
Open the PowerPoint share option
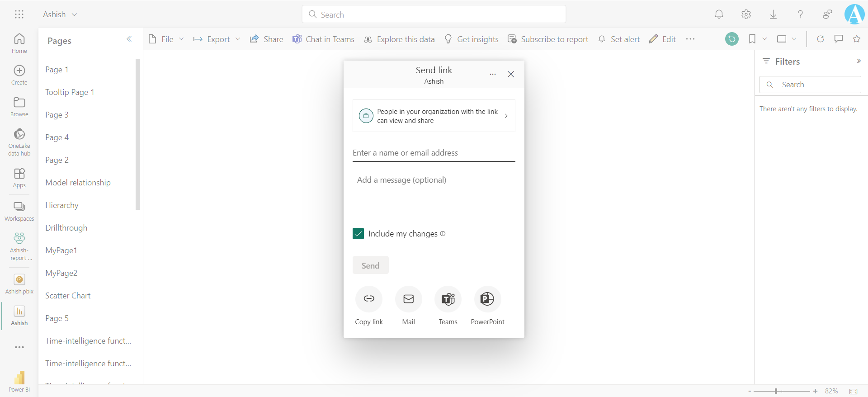(487, 299)
